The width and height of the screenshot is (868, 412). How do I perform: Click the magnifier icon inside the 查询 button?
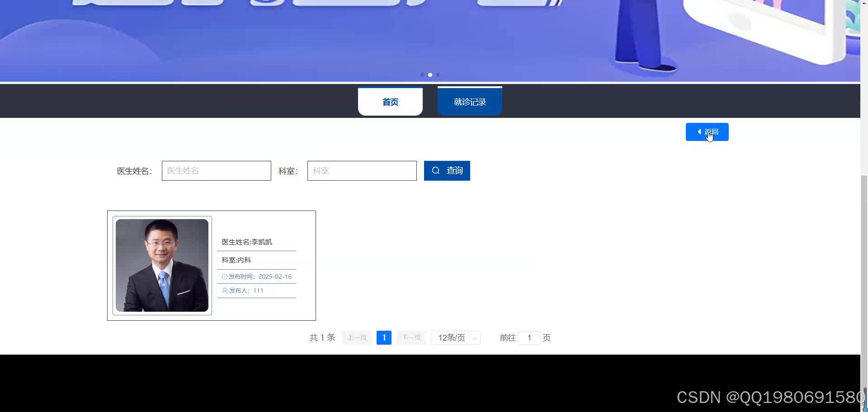436,170
